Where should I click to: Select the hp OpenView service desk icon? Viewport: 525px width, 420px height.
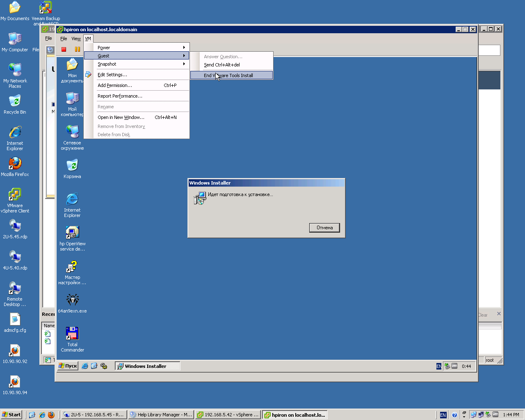point(72,239)
